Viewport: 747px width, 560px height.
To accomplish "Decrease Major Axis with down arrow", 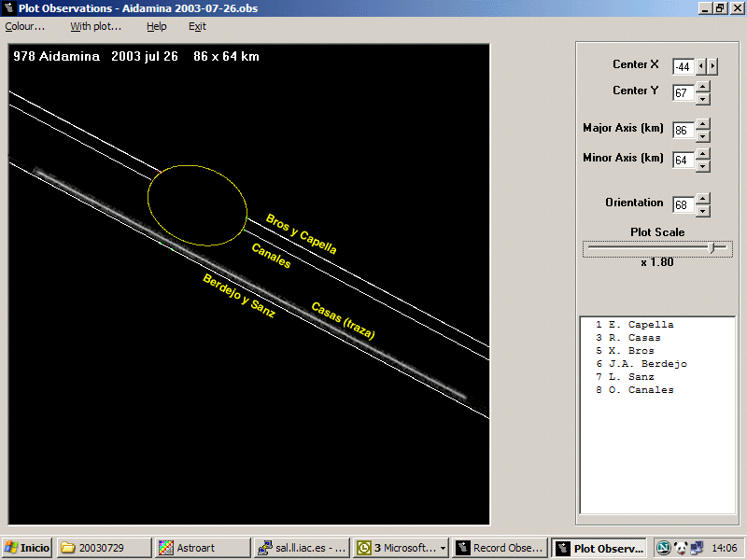I will 703,136.
